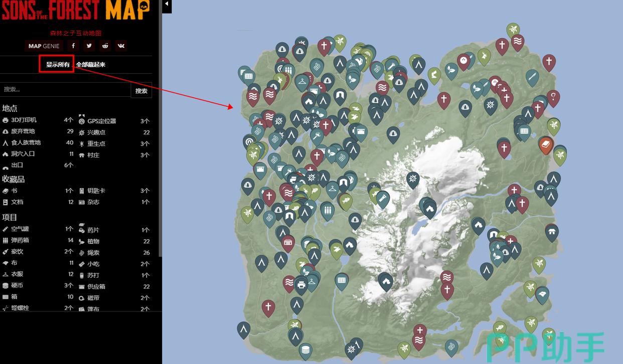Click the 洞穴入口 cave icon in sidebar
The width and height of the screenshot is (623, 364).
click(6, 154)
